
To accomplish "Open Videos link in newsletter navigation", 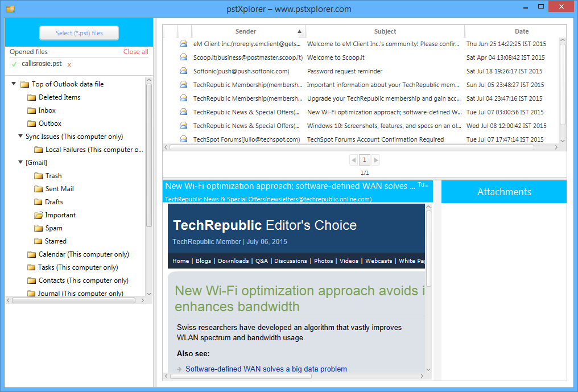I will coord(349,261).
